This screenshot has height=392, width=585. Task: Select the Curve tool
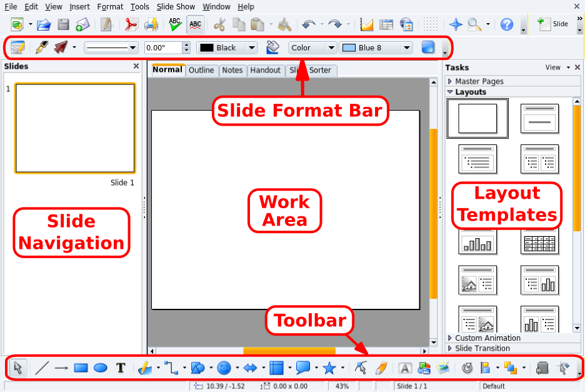pyautogui.click(x=144, y=368)
